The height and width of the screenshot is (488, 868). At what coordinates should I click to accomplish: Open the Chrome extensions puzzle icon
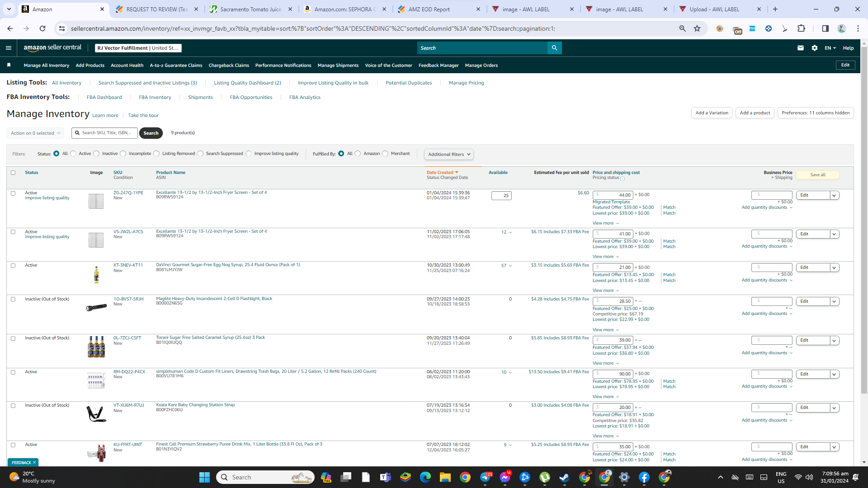coord(802,28)
